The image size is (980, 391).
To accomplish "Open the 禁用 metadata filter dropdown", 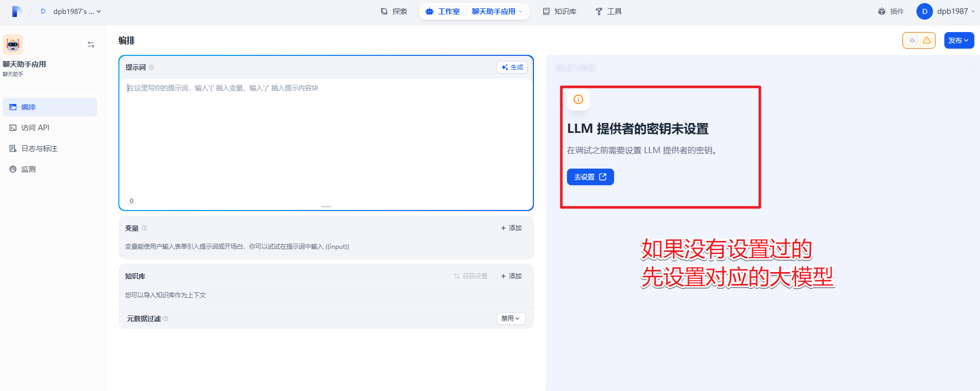I will tap(511, 319).
